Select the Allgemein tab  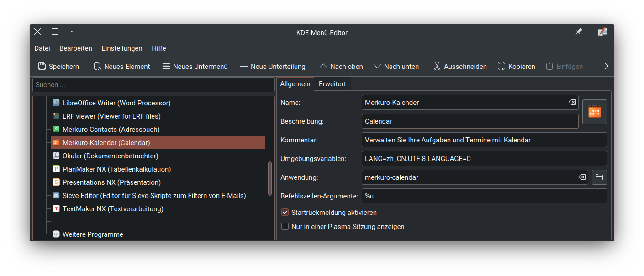coord(295,84)
